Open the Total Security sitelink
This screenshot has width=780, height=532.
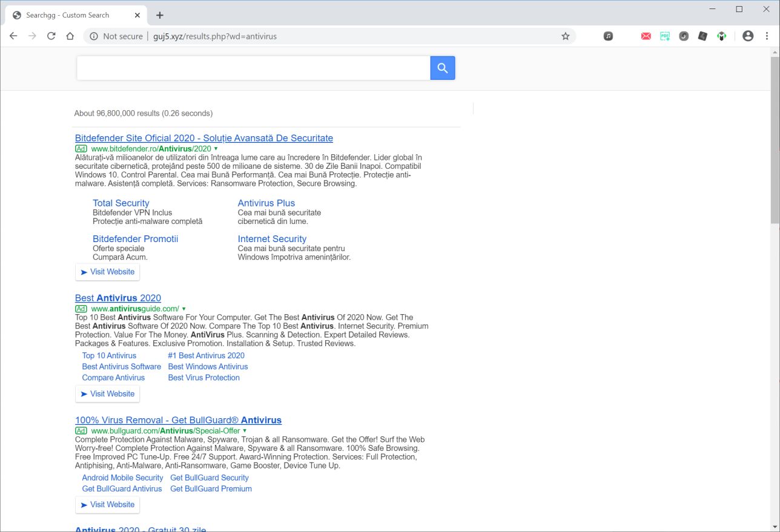[121, 203]
